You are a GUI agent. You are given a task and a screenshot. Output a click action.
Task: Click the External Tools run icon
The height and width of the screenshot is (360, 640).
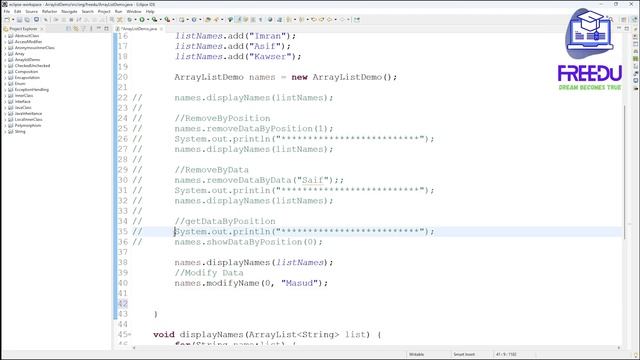point(167,20)
